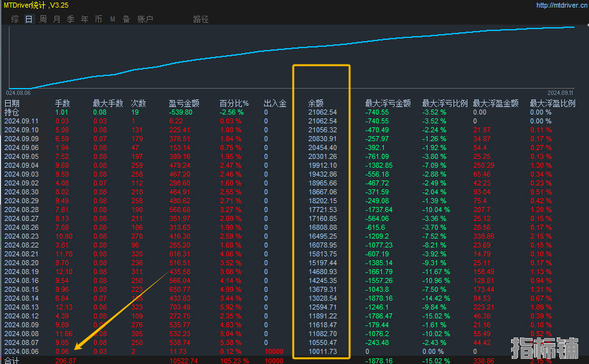Open the 币 currency tab
Image resolution: width=589 pixels, height=364 pixels.
pyautogui.click(x=98, y=19)
